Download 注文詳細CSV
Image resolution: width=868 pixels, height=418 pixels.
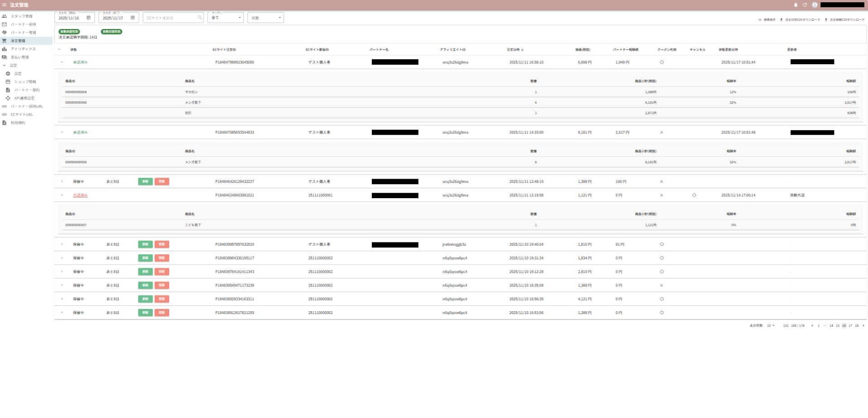844,20
